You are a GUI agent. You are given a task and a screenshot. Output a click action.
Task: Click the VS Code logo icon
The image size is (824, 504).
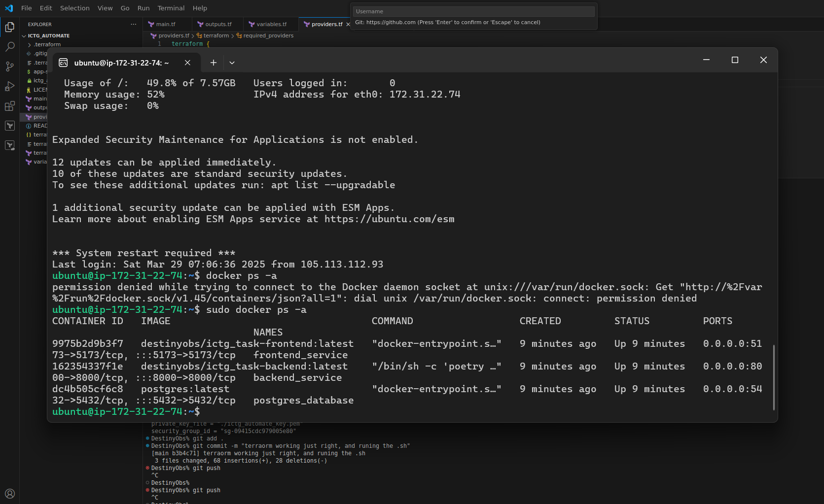9,8
